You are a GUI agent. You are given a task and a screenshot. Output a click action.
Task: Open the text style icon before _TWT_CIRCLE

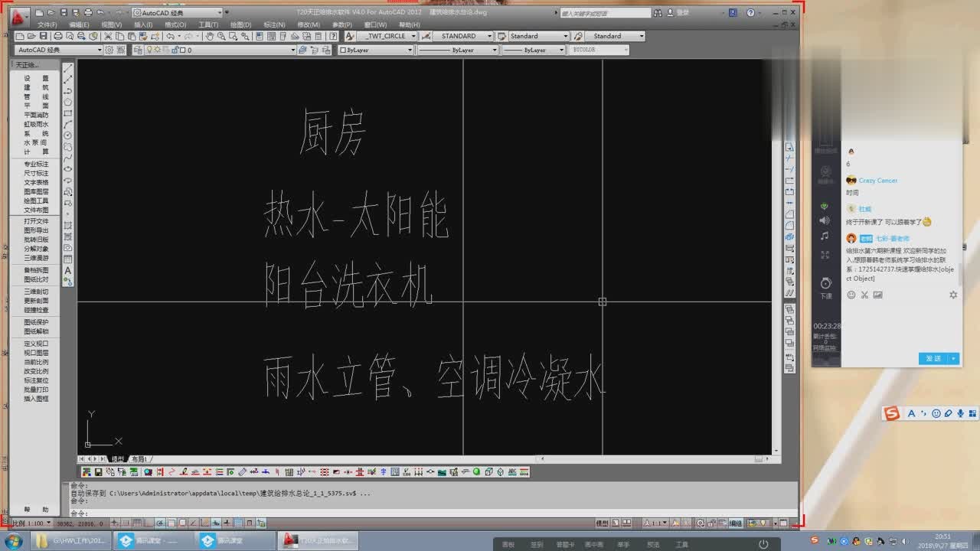point(349,36)
